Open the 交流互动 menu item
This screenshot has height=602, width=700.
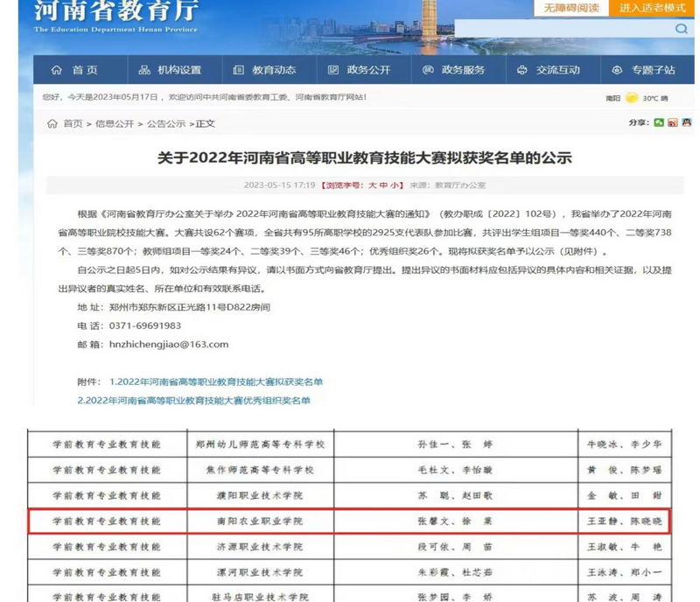click(554, 70)
